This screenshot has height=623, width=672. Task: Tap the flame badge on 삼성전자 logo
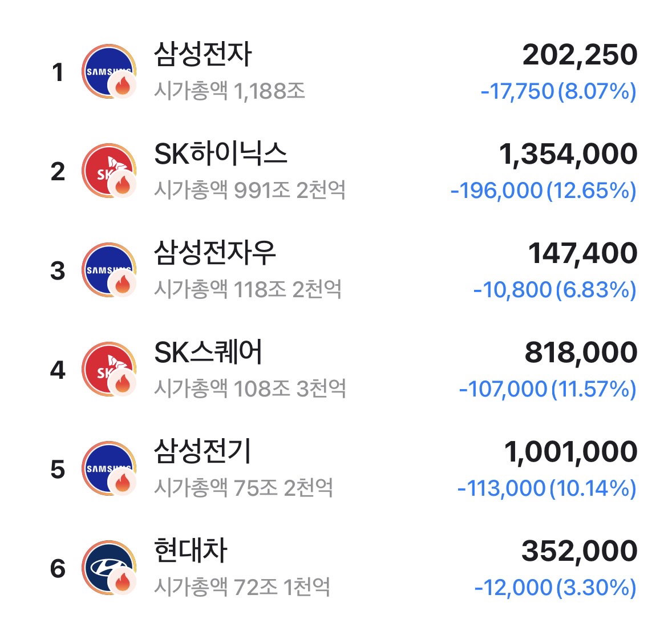coord(122,85)
